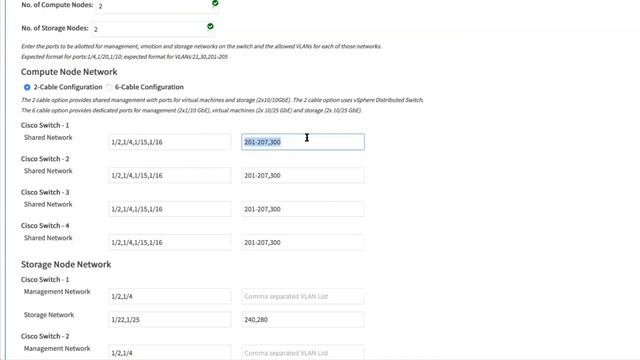Image resolution: width=640 pixels, height=360 pixels.
Task: Click the '2 cable option provides shared management' description
Action: pos(222,100)
